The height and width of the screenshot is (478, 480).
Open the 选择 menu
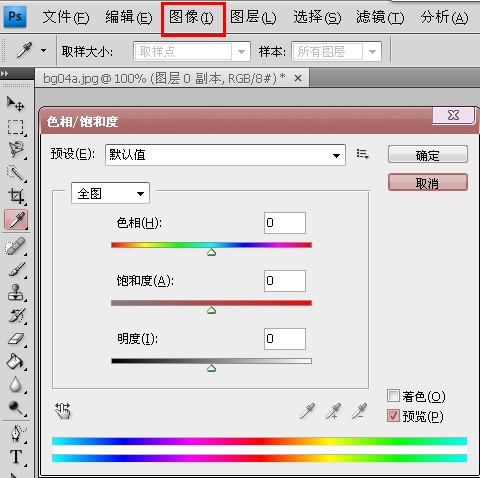[317, 17]
